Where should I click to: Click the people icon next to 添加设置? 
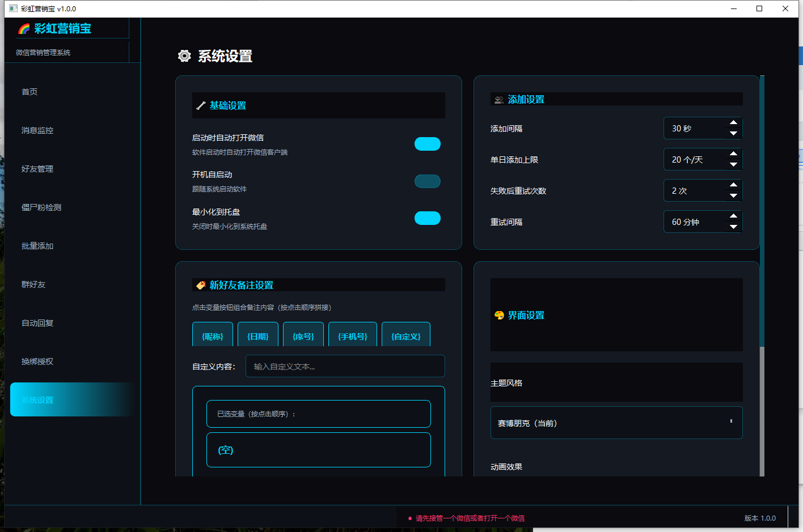tap(499, 100)
